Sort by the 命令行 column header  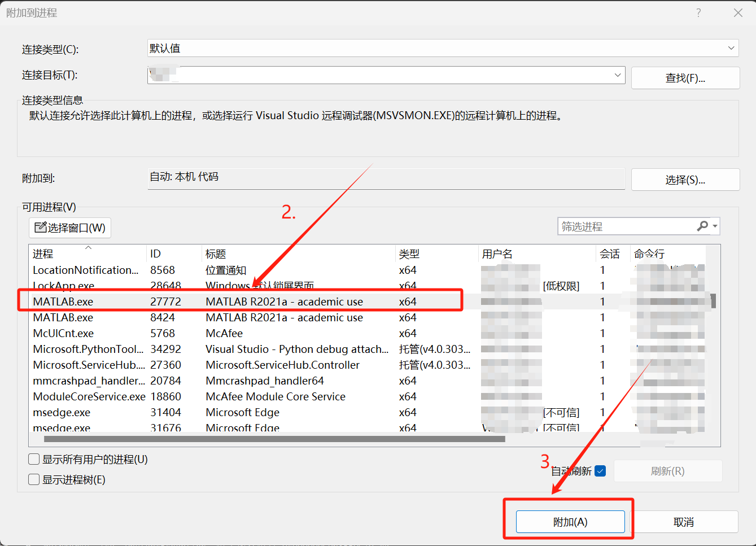(668, 254)
